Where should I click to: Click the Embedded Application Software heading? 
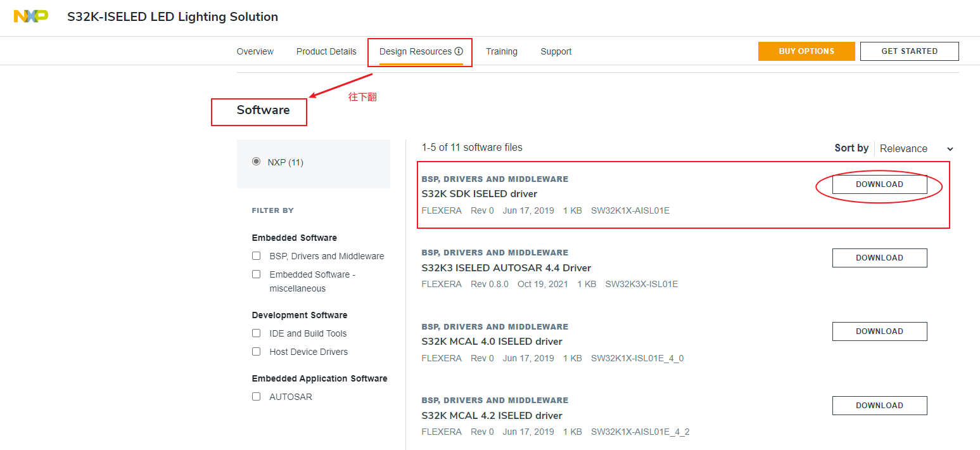[319, 379]
